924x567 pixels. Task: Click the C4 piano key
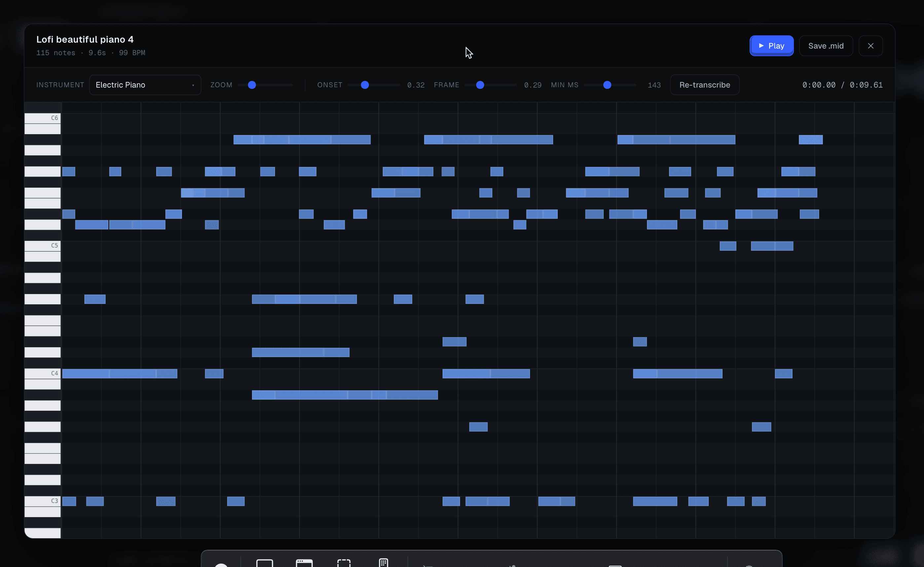pyautogui.click(x=42, y=373)
